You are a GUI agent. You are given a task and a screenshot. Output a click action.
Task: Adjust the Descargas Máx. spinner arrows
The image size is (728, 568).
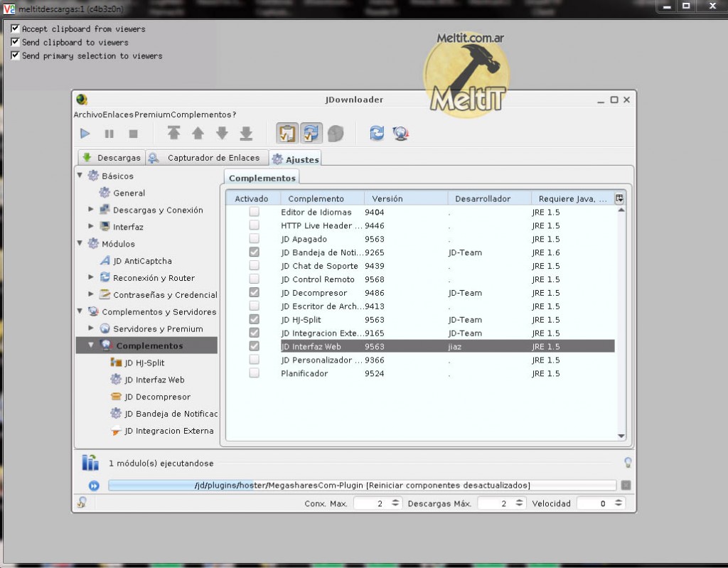(x=519, y=503)
